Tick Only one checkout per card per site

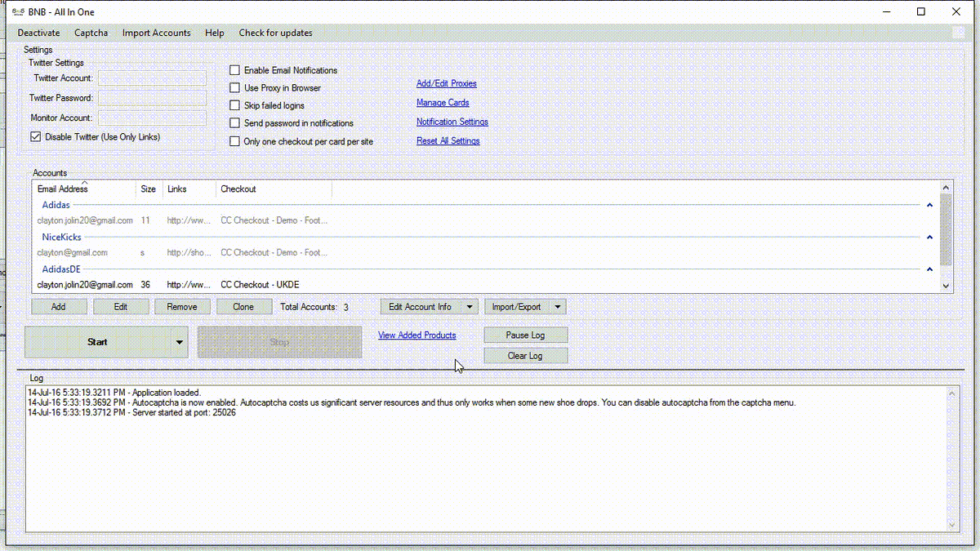point(234,141)
